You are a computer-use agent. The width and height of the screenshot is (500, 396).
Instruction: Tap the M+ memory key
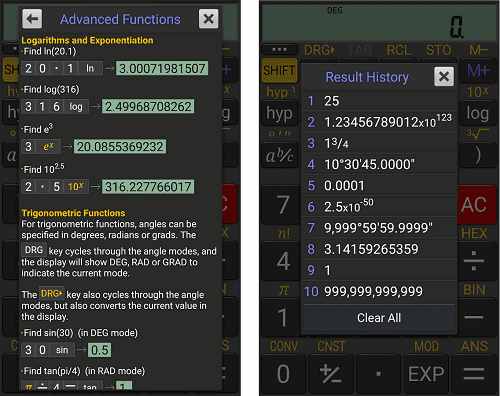(x=478, y=70)
